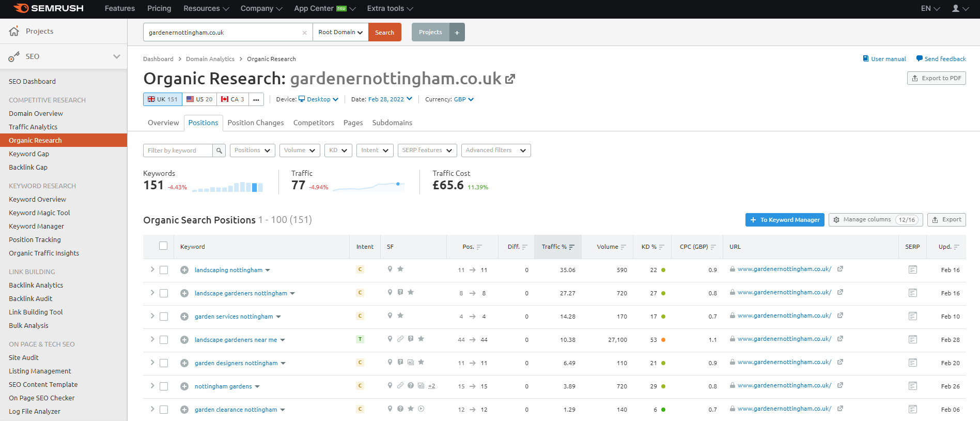Click the To Keyword Manager button
Viewport: 980px width, 421px height.
coord(785,220)
